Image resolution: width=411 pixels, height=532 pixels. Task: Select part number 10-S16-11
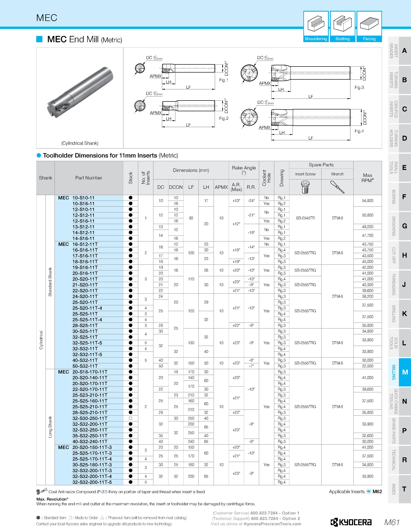coord(83,204)
